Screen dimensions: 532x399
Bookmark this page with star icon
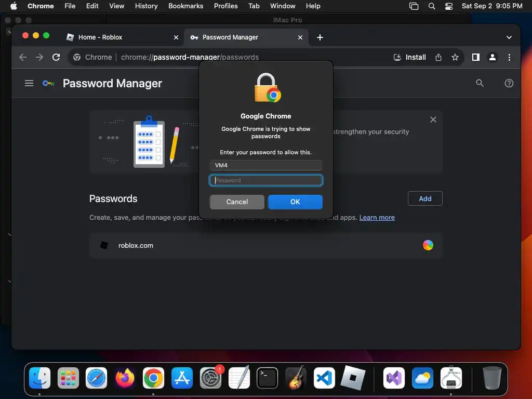(x=455, y=57)
